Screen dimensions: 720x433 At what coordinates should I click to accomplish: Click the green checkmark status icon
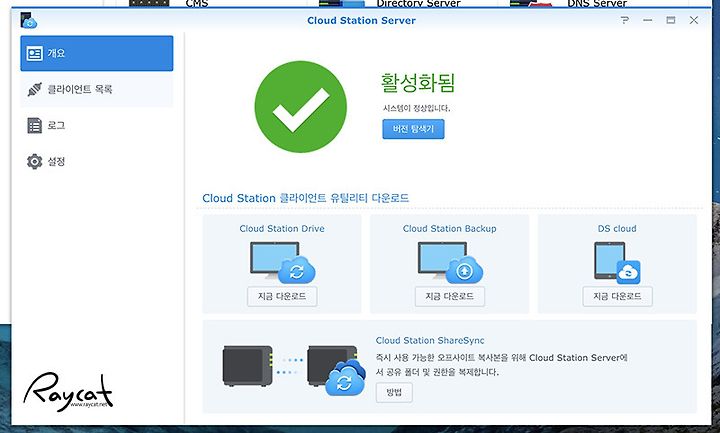pyautogui.click(x=301, y=107)
